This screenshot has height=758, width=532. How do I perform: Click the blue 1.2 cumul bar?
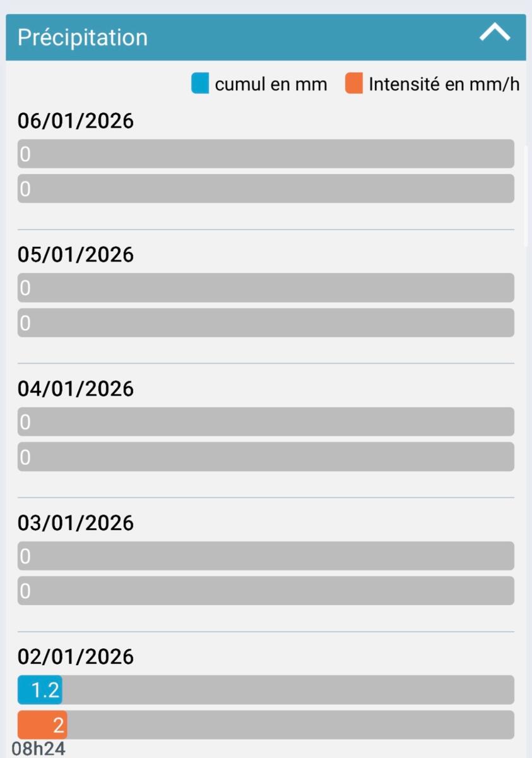tap(40, 690)
